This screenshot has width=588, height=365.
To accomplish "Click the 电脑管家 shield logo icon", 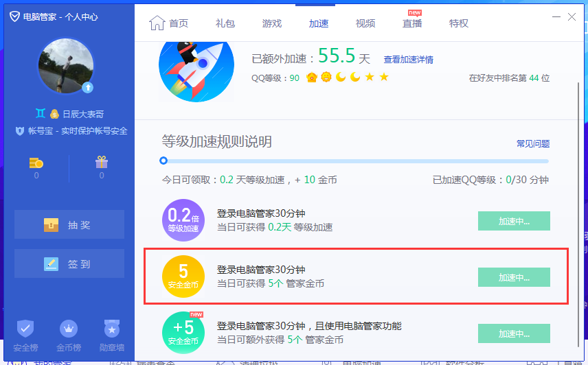I will pyautogui.click(x=14, y=16).
